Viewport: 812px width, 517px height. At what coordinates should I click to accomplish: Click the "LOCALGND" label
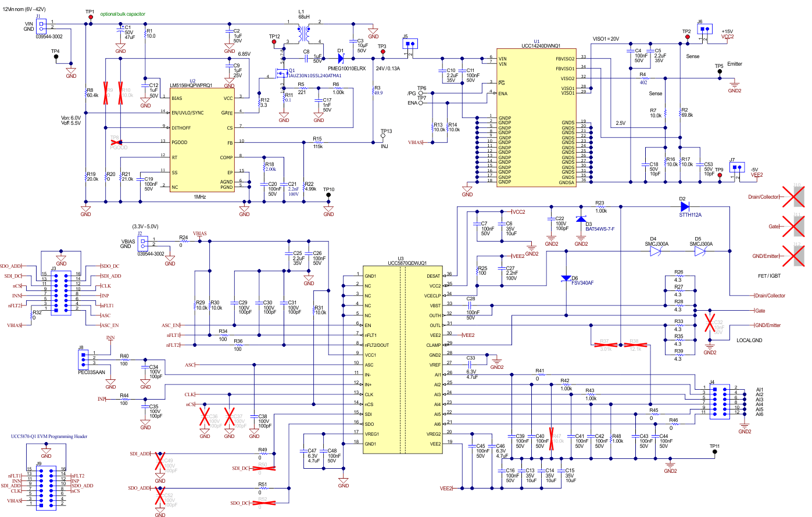point(749,340)
